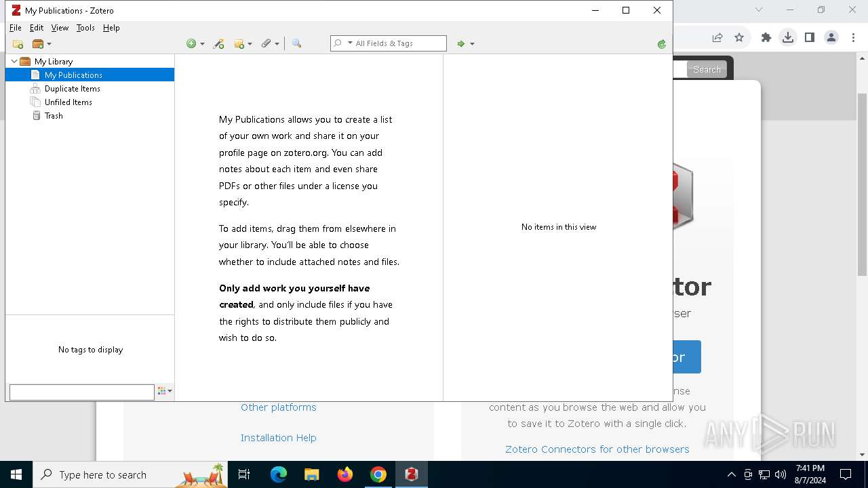Collapse the My Library tree node
This screenshot has width=868, height=488.
coord(14,61)
